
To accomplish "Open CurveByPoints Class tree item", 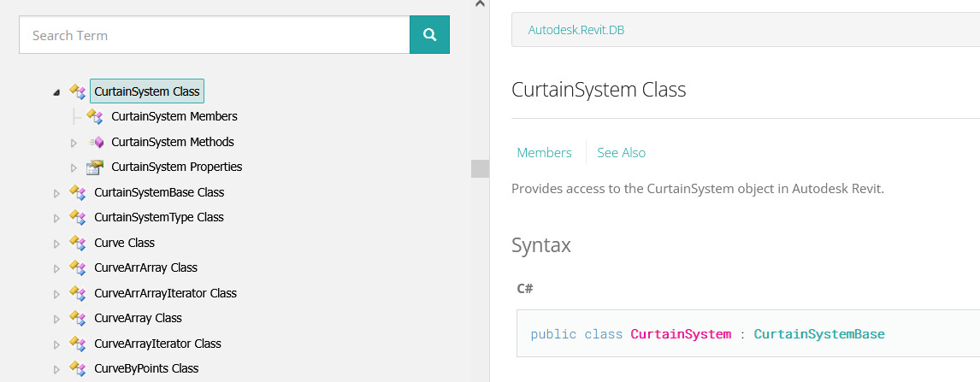I will [x=146, y=368].
